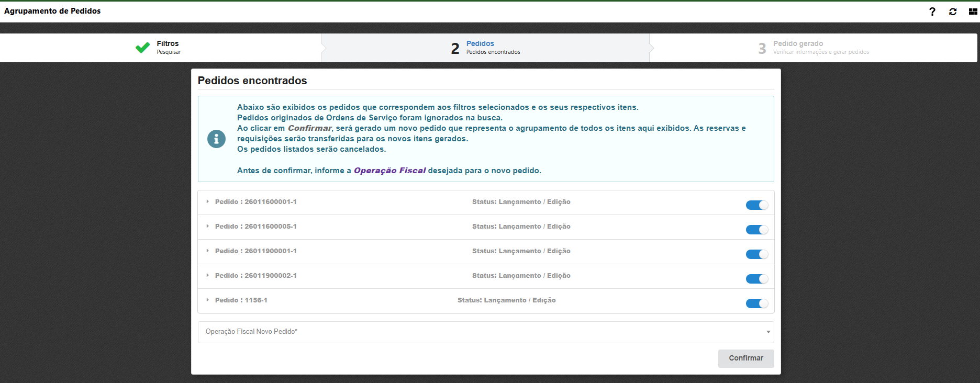Click the blue information circle icon
Image resolution: width=980 pixels, height=383 pixels.
(216, 139)
